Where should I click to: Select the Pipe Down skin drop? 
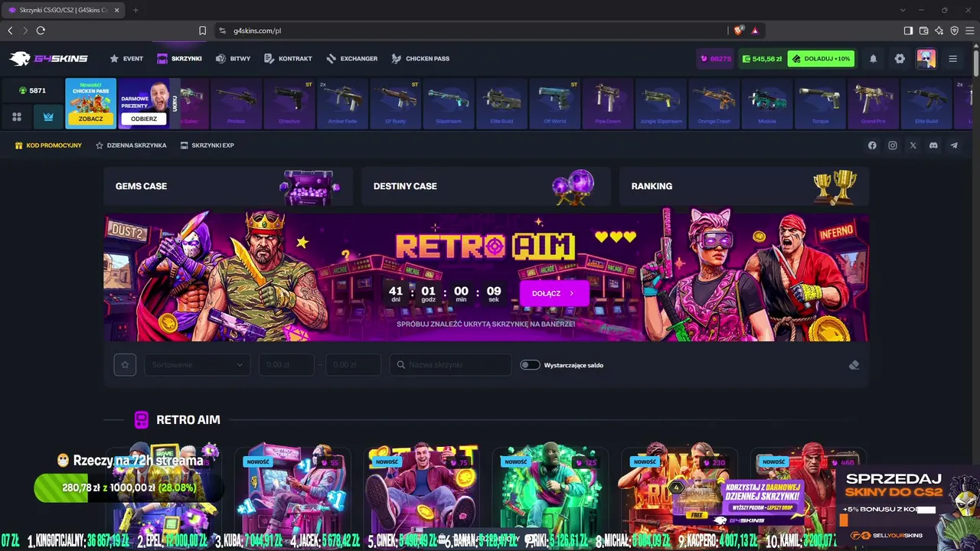pyautogui.click(x=608, y=103)
